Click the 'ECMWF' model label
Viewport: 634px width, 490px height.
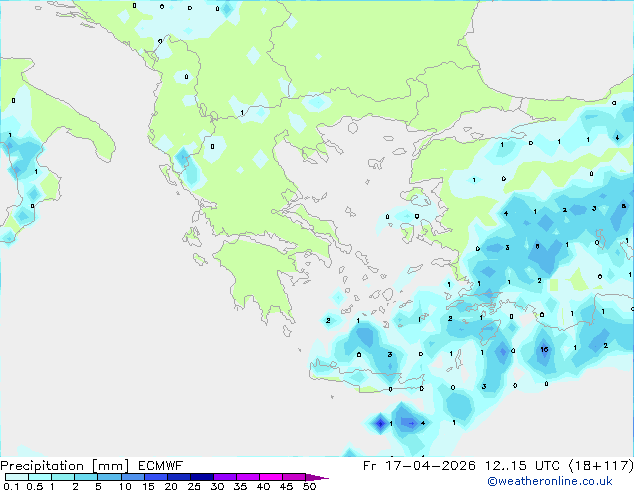161,466
